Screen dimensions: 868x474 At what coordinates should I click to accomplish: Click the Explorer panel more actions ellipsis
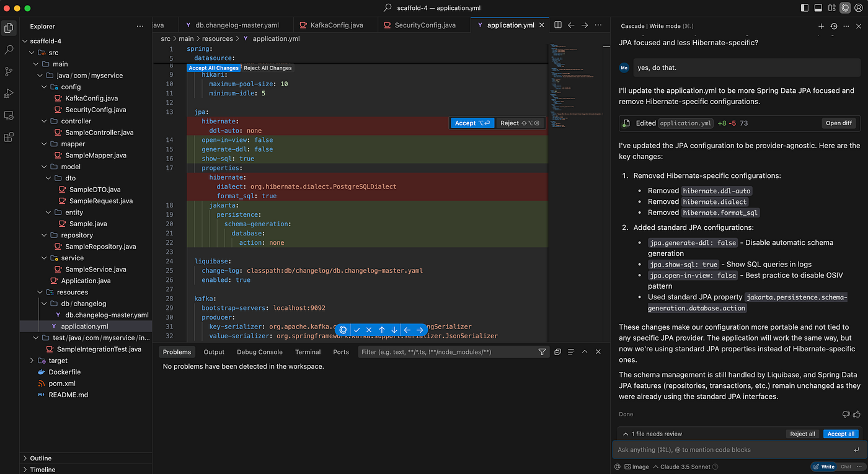(140, 26)
